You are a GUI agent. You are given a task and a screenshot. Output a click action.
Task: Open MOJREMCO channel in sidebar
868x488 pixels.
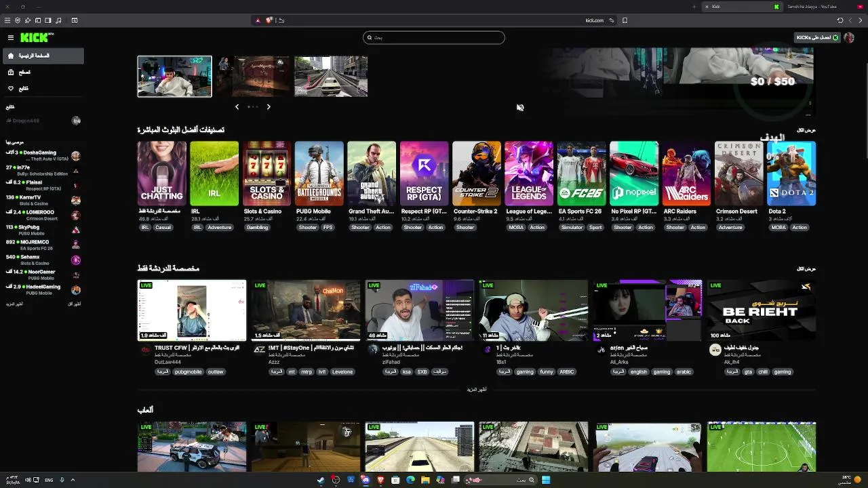[43, 245]
